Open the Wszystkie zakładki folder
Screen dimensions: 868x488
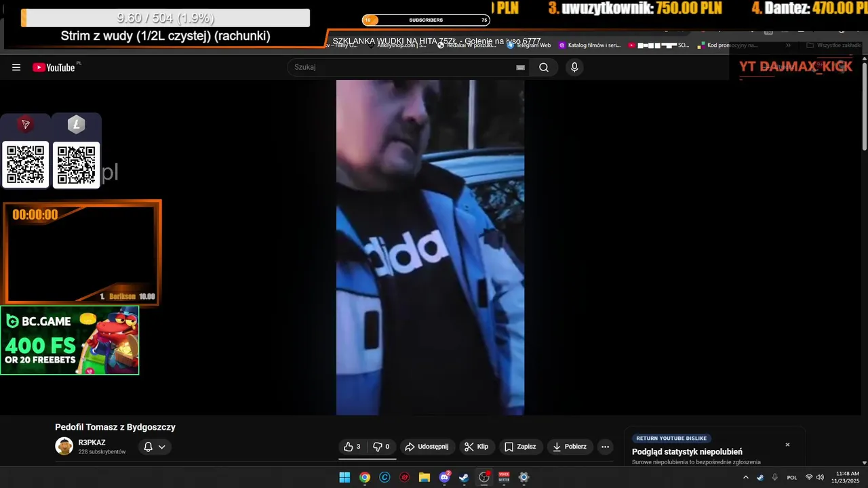click(x=834, y=45)
